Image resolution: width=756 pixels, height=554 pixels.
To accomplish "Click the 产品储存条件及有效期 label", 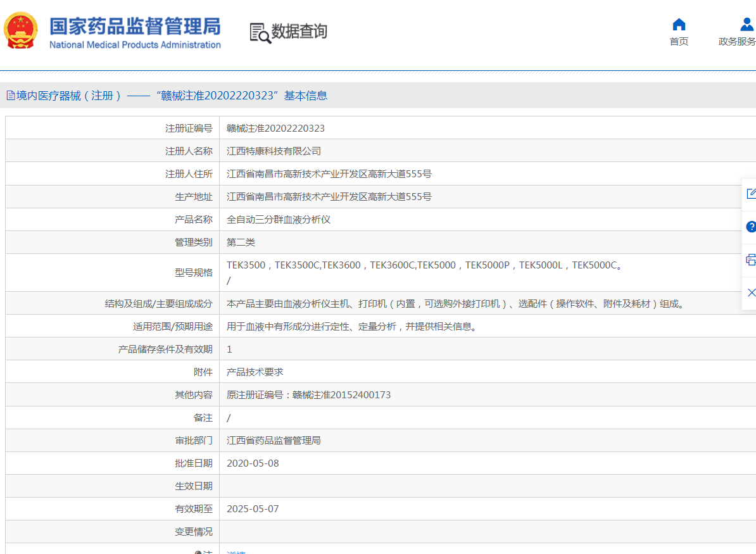I will pos(165,349).
